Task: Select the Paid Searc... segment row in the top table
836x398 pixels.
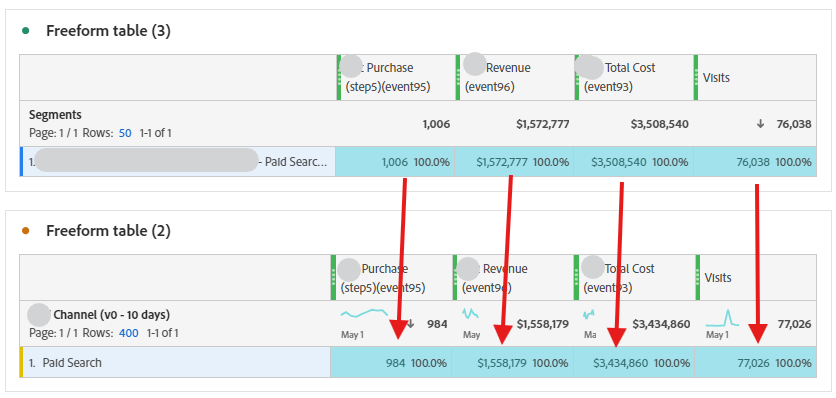Action: tap(178, 162)
